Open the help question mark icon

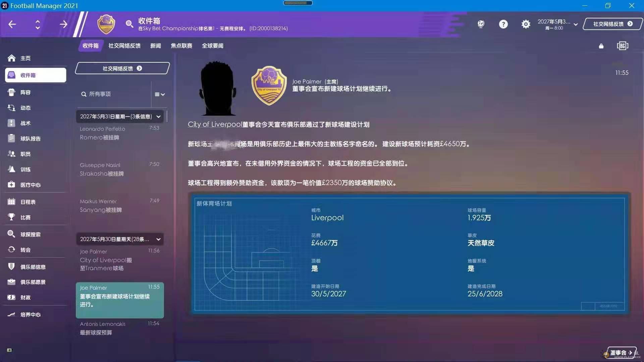[x=503, y=24]
